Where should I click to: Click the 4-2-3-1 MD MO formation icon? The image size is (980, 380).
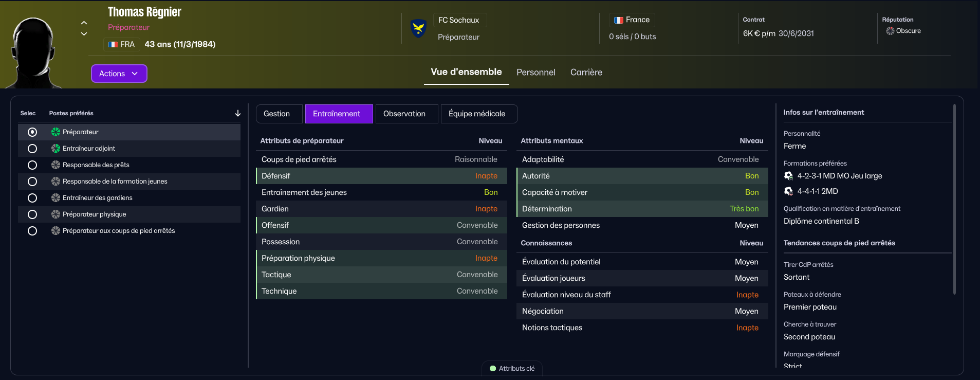tap(789, 176)
